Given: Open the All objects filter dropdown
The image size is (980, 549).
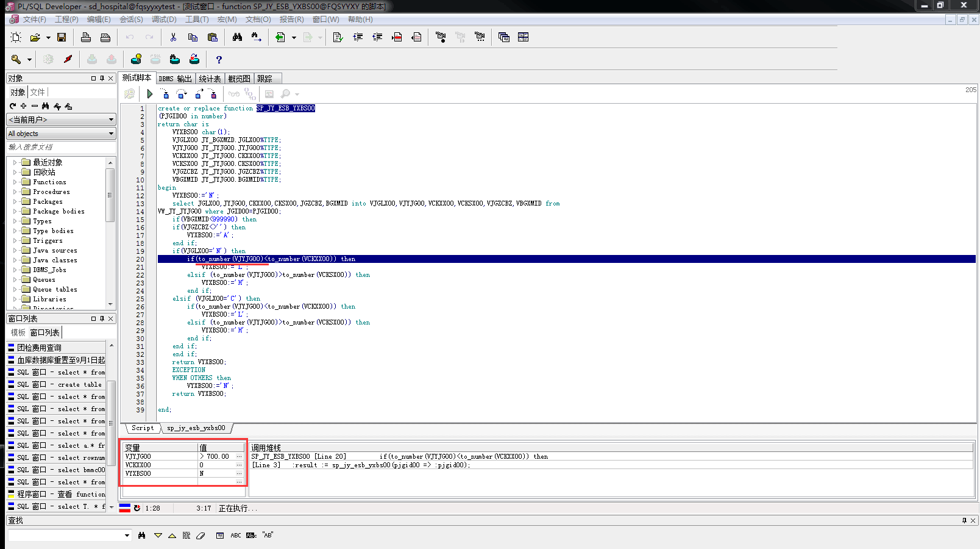Looking at the screenshot, I should 61,134.
